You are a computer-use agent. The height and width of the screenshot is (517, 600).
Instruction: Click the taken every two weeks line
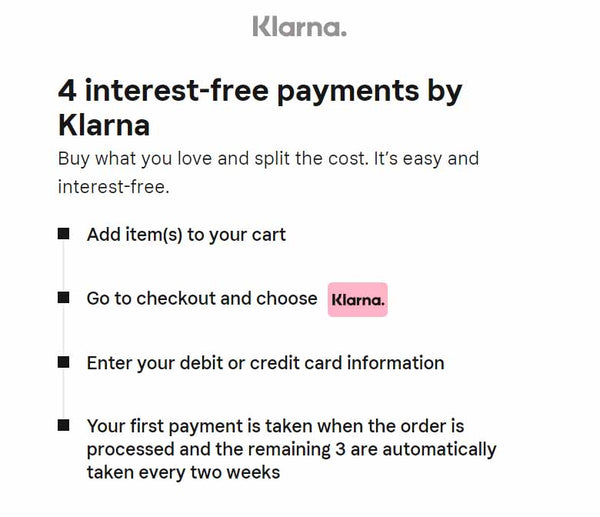183,472
